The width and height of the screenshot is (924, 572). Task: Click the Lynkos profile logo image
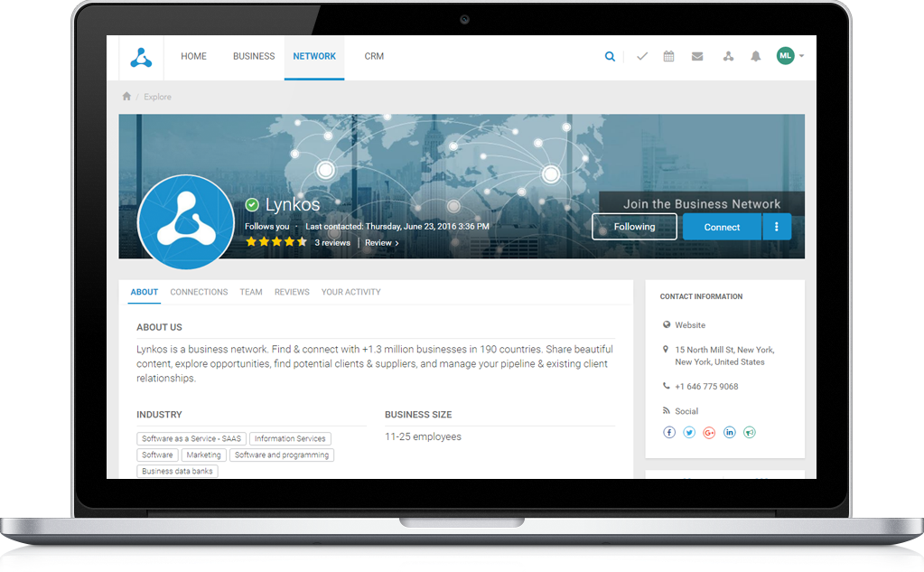[186, 221]
